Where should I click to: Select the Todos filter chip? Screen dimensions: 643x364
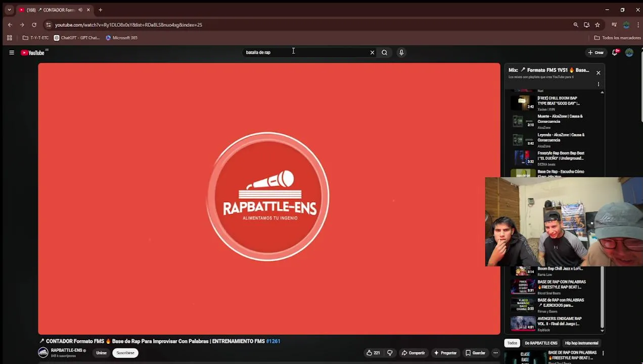(512, 343)
